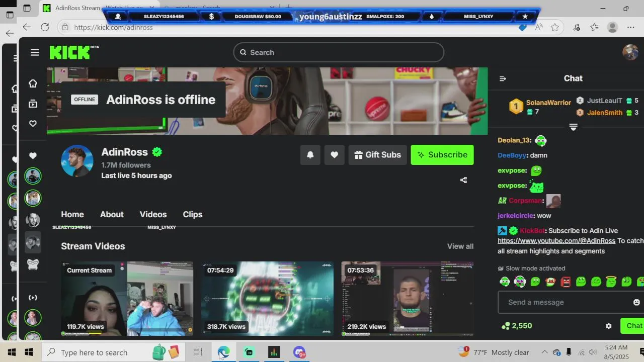Collapse the chat panel
The image size is (644, 362).
pyautogui.click(x=503, y=78)
